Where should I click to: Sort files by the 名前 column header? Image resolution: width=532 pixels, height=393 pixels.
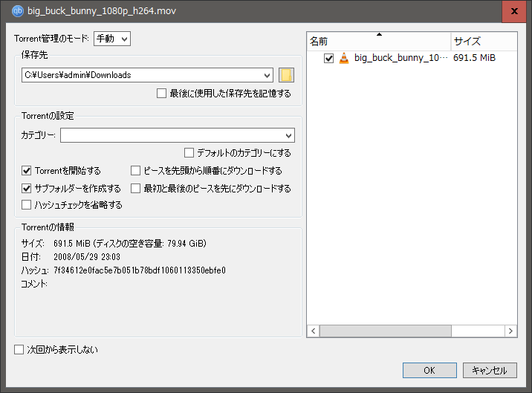[x=379, y=41]
